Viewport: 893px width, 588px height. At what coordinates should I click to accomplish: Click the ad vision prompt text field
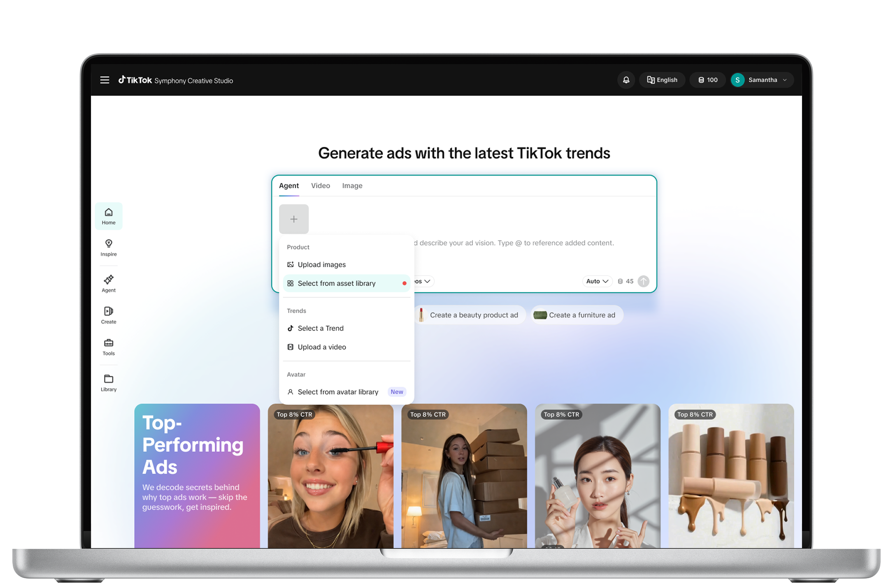click(514, 243)
